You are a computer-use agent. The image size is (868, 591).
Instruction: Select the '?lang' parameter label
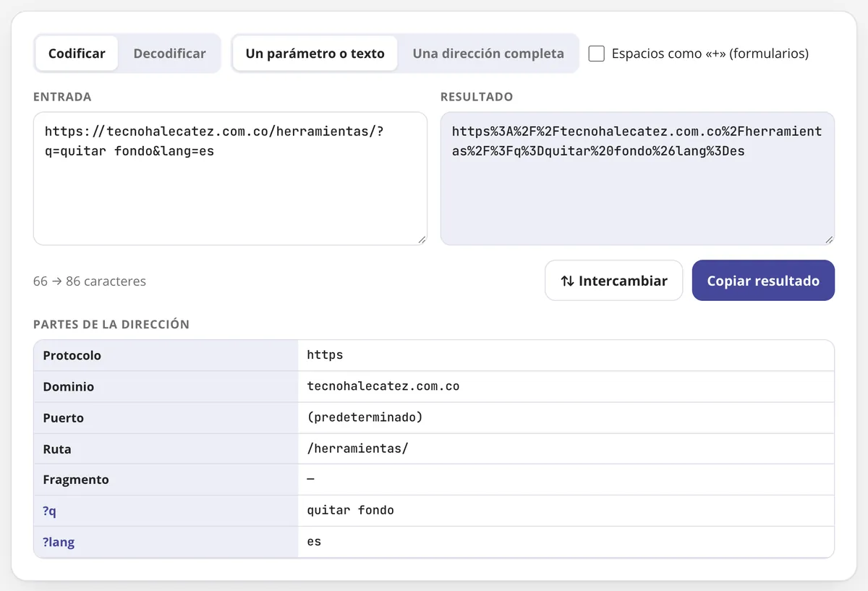click(166, 542)
